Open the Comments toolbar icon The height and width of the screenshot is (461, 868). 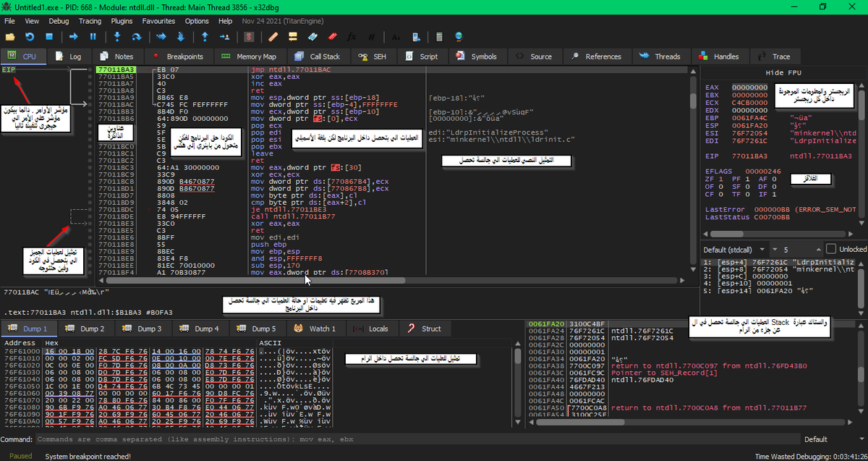(293, 36)
